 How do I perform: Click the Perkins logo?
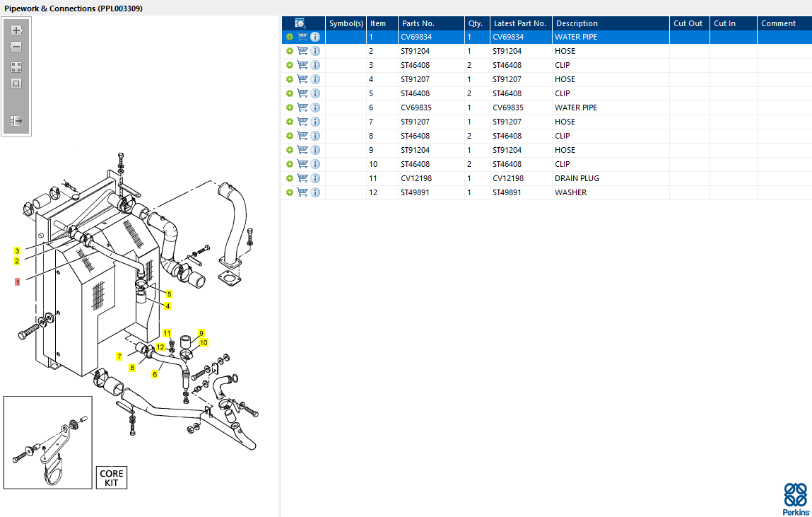pos(796,499)
